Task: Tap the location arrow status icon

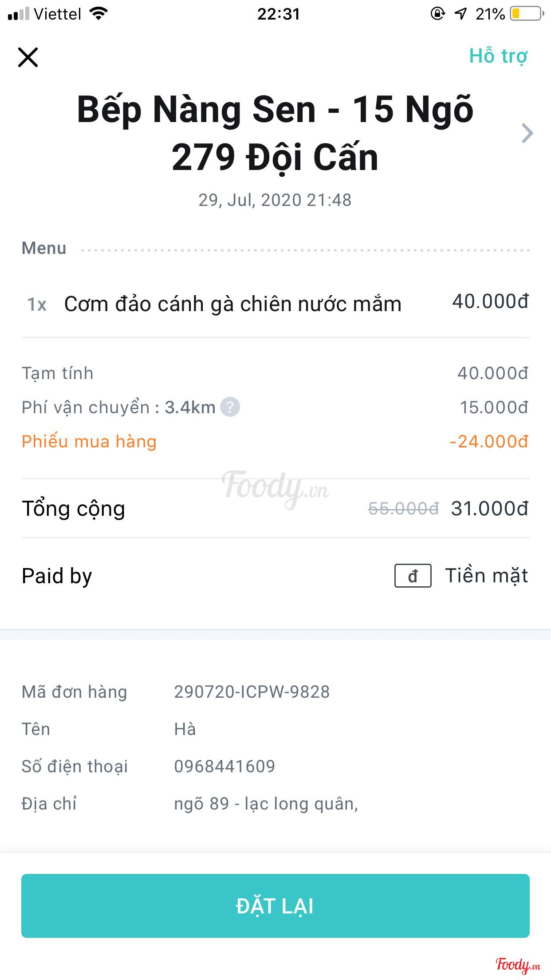Action: coord(460,14)
